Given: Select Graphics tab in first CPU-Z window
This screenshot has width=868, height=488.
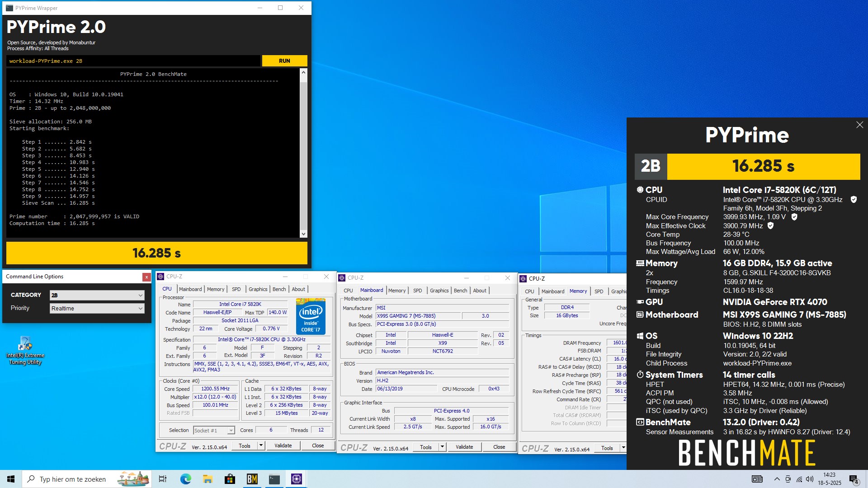Looking at the screenshot, I should (258, 289).
